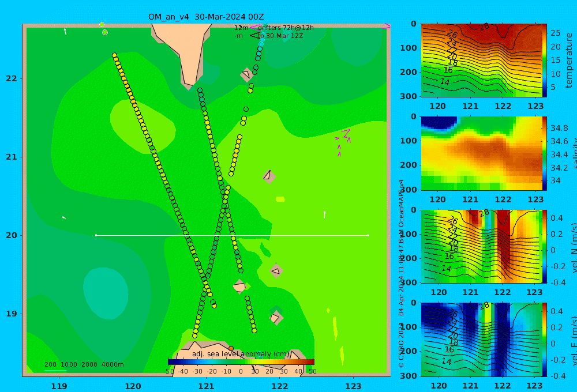Screen dimensions: 577x392
Task: Click the 'to 30 Mar 12Z' legend label
Action: pyautogui.click(x=280, y=36)
